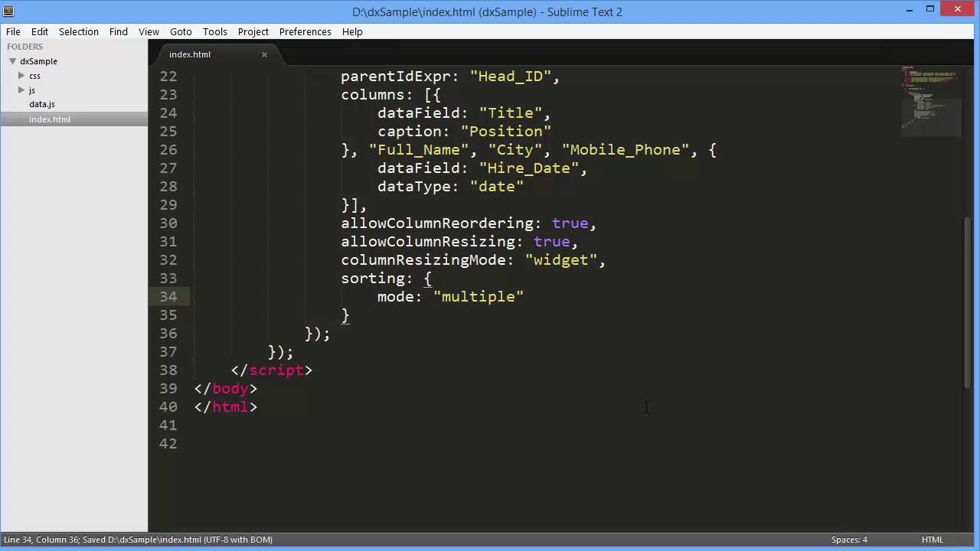
Task: Click the FOLDERS sidebar header
Action: coord(25,47)
